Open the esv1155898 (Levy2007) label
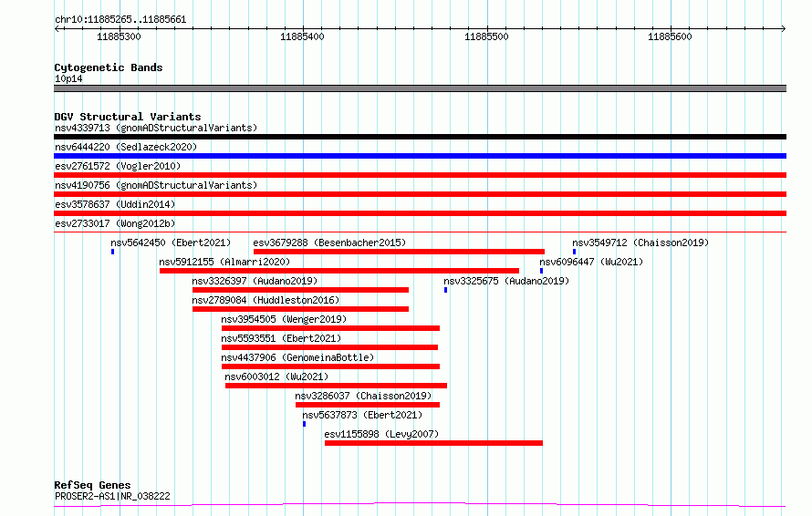 [x=381, y=434]
